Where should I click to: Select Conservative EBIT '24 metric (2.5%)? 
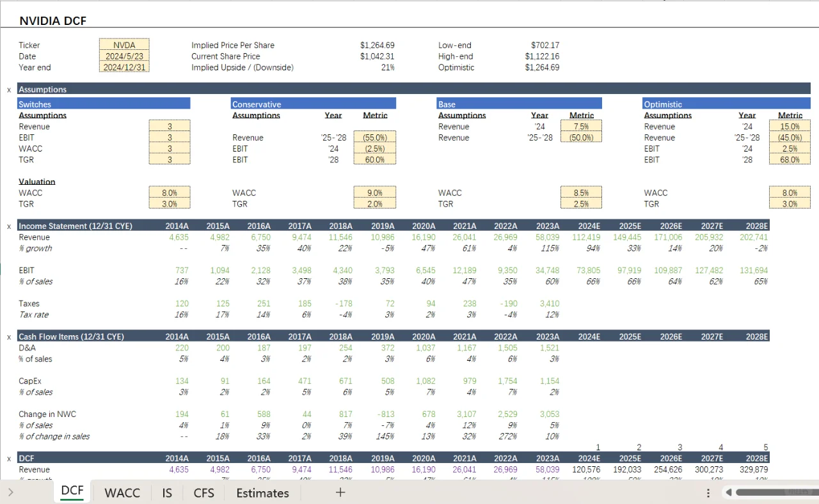(375, 148)
